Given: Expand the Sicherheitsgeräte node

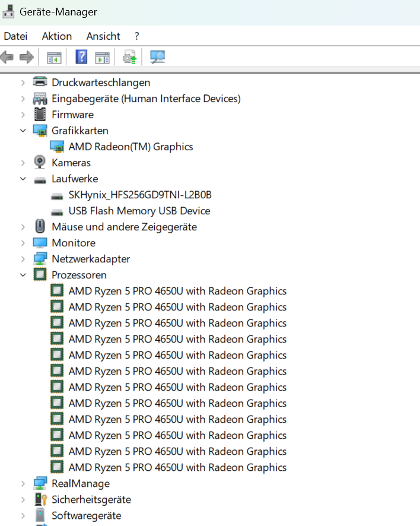Looking at the screenshot, I should tap(23, 499).
